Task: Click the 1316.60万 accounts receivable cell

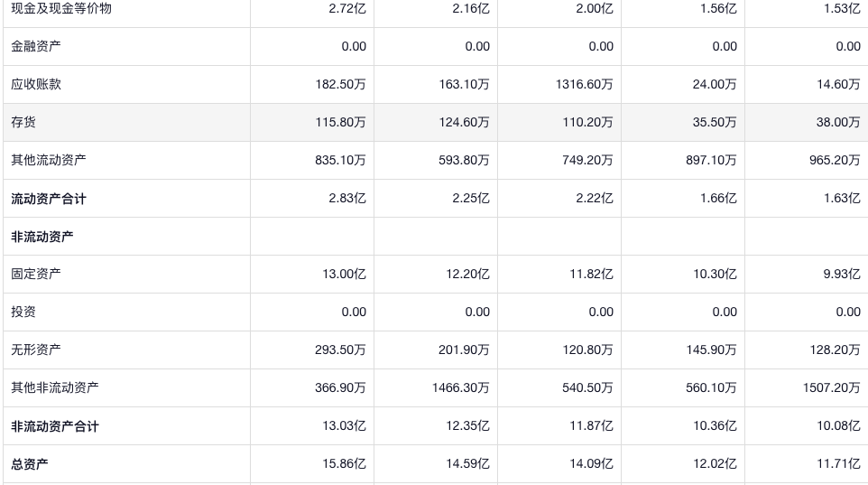Action: (x=584, y=85)
